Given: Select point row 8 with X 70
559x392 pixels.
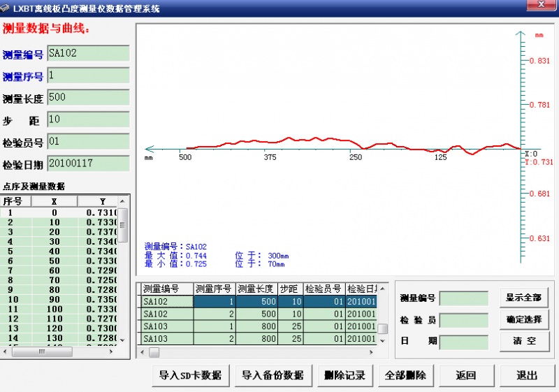Looking at the screenshot, I should tap(59, 280).
